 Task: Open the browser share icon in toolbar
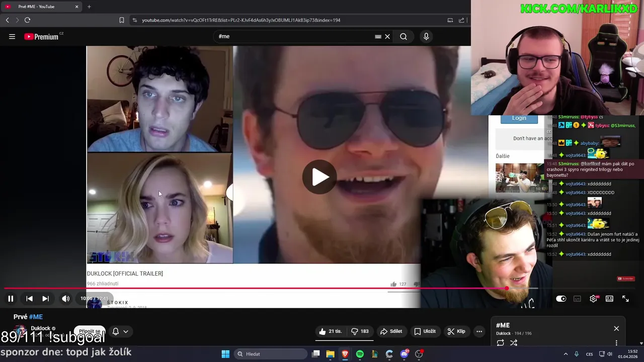(461, 20)
